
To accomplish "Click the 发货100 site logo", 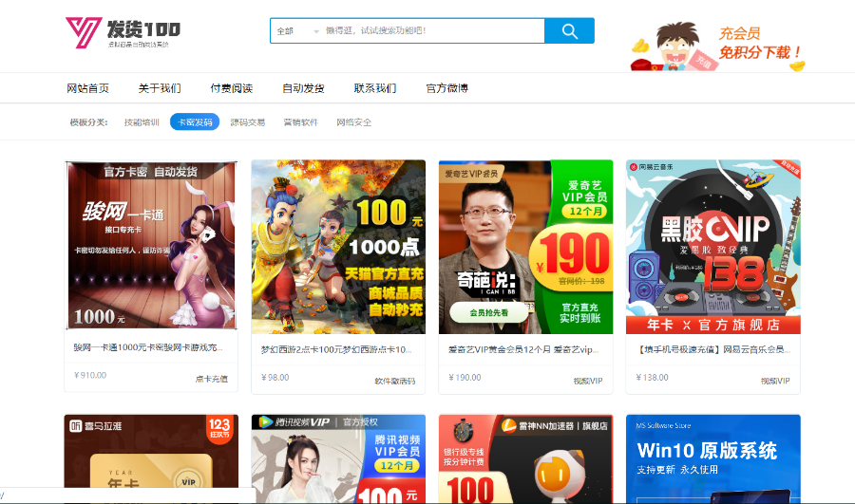I will tap(123, 32).
